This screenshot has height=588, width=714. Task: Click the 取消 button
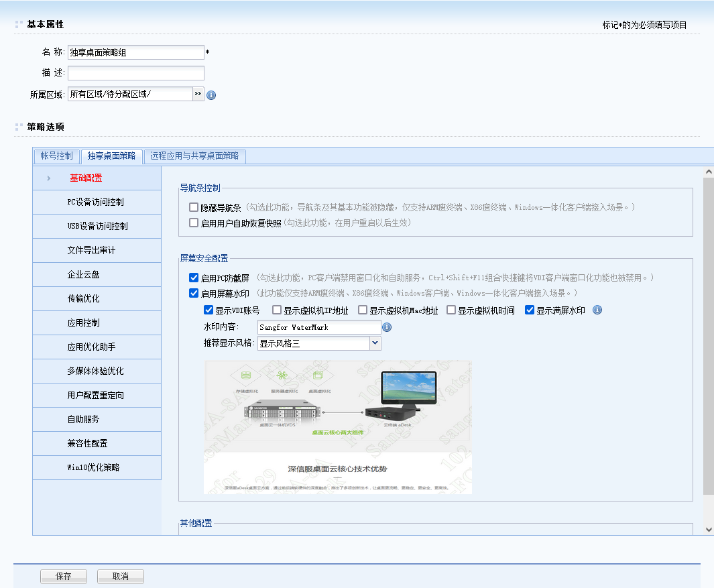click(x=121, y=577)
